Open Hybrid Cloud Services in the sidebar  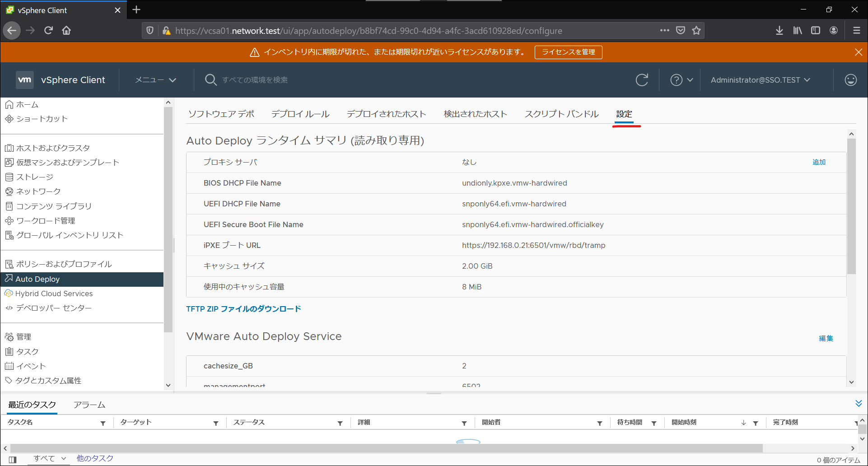pos(48,294)
